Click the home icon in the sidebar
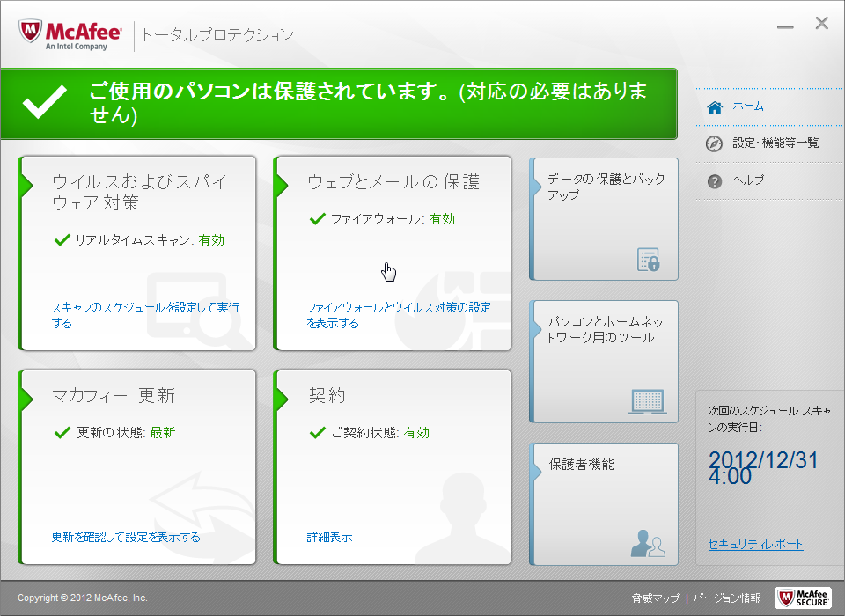The height and width of the screenshot is (616, 845). tap(715, 107)
